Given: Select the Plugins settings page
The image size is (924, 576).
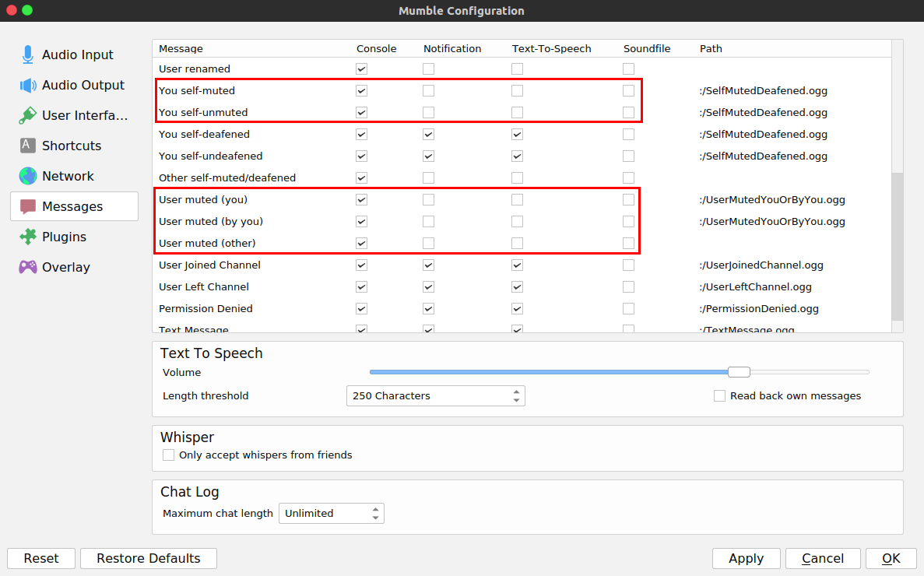Looking at the screenshot, I should pos(74,237).
